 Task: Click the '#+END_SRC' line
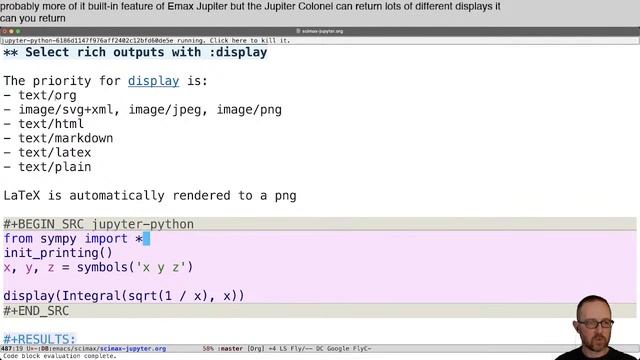tap(36, 311)
